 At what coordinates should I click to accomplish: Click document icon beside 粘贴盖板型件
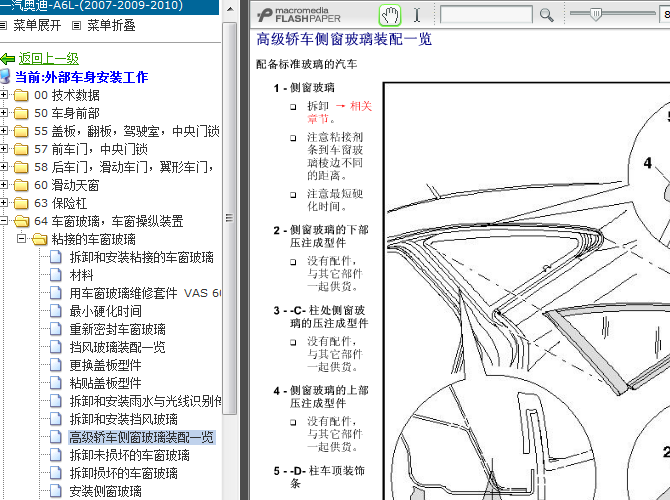56,382
